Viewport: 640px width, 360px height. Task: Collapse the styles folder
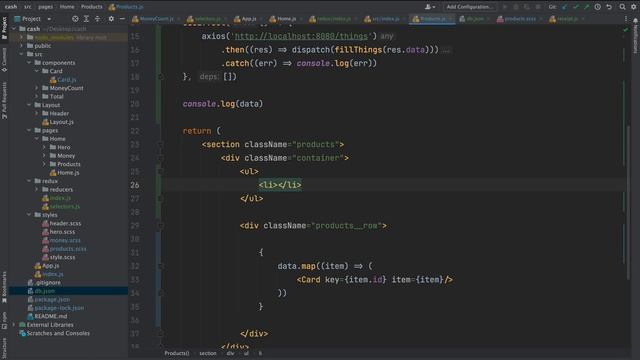29,215
